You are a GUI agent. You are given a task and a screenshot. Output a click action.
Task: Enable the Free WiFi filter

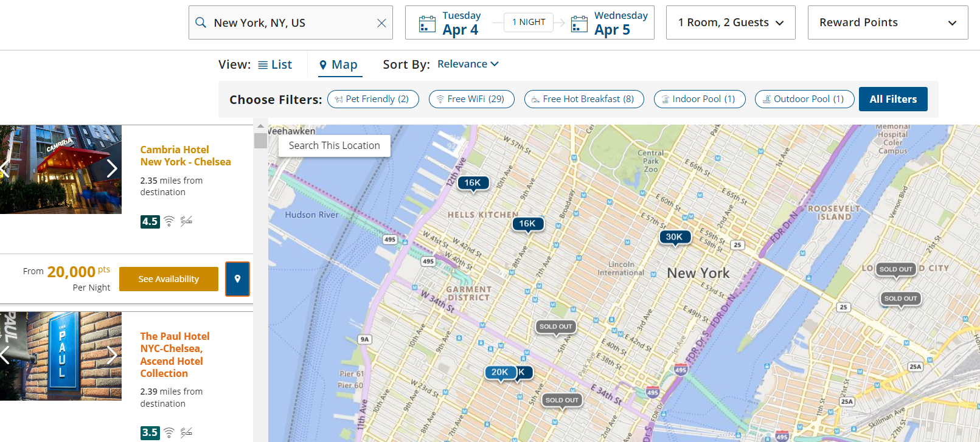tap(471, 99)
